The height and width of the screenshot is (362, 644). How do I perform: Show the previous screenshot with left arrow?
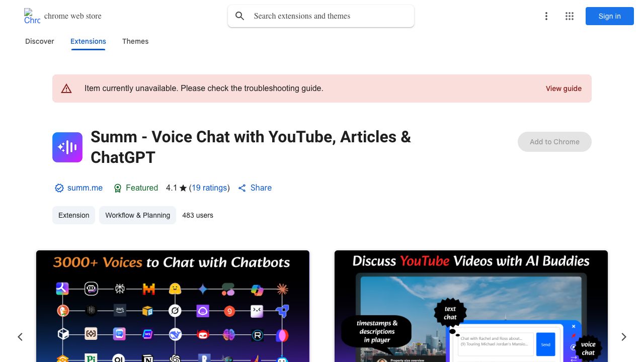click(20, 337)
